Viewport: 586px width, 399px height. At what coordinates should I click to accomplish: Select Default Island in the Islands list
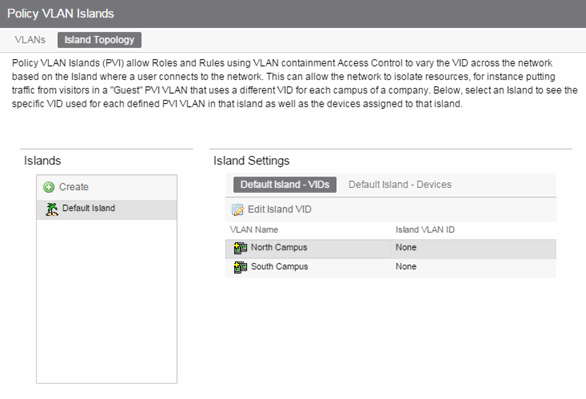pos(107,210)
